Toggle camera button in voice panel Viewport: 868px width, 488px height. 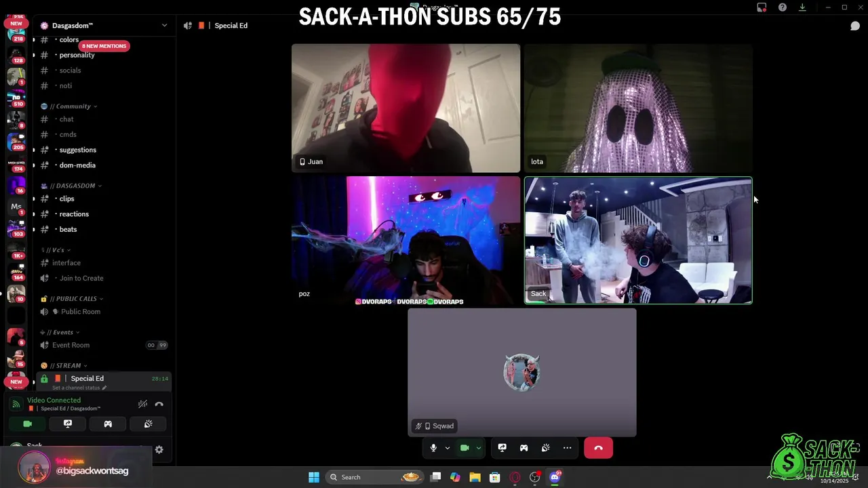(27, 424)
